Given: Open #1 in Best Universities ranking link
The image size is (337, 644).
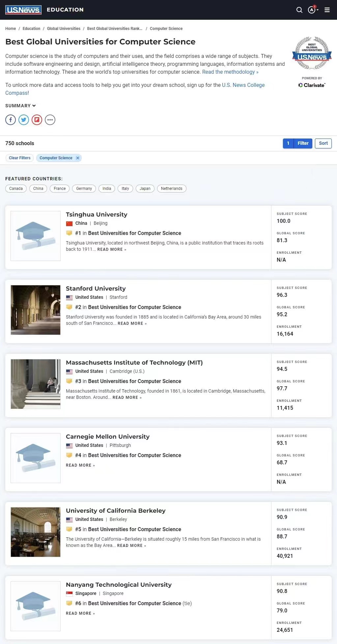Looking at the screenshot, I should pyautogui.click(x=128, y=233).
